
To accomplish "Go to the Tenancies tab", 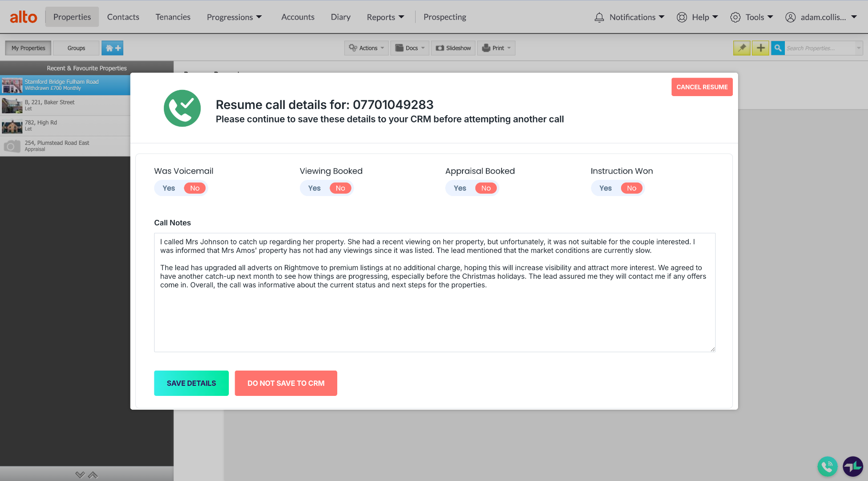I will 173,17.
